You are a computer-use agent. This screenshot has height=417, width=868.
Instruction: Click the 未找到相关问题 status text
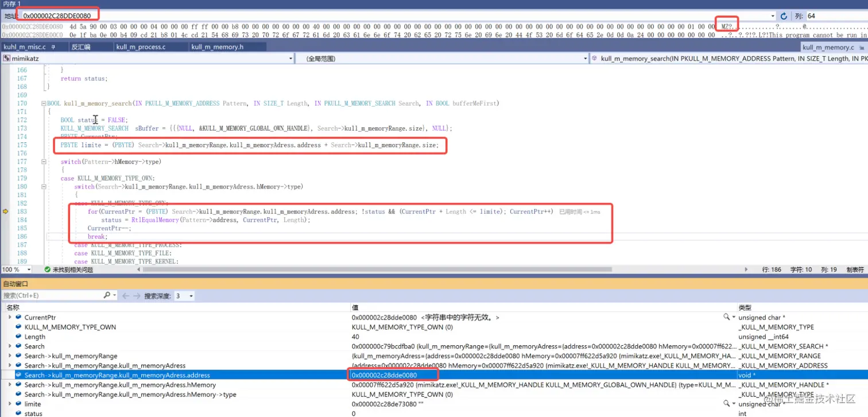click(73, 270)
